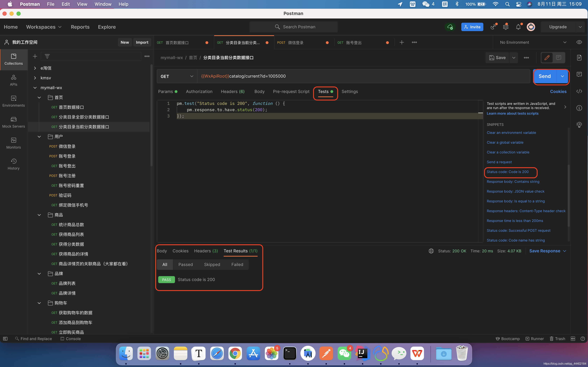
Task: Switch to comment mode toggle button
Action: tap(559, 57)
